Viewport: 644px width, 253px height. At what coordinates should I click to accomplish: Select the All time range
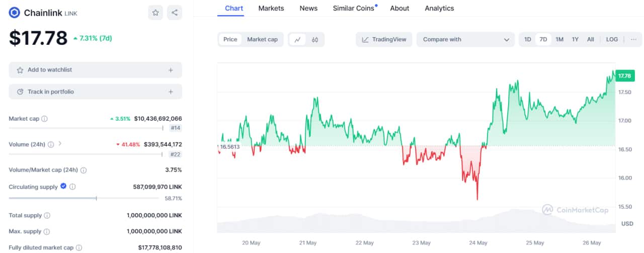pos(591,39)
